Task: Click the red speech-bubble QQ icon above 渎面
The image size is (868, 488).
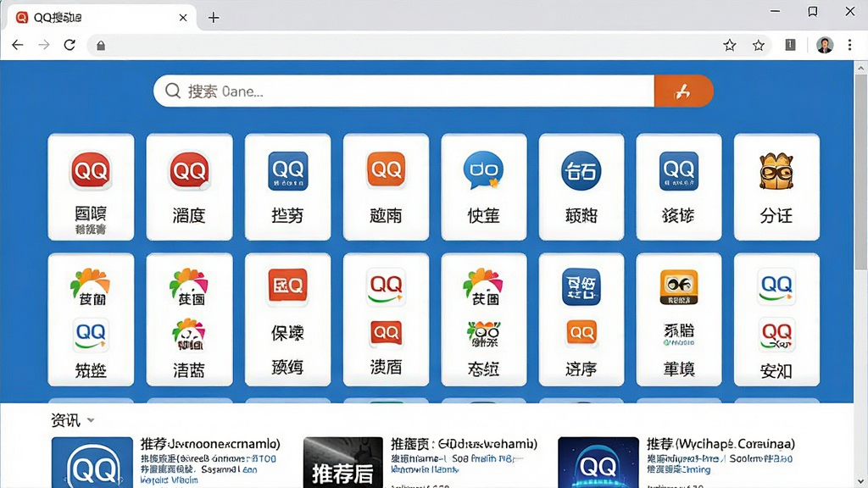Action: click(386, 332)
